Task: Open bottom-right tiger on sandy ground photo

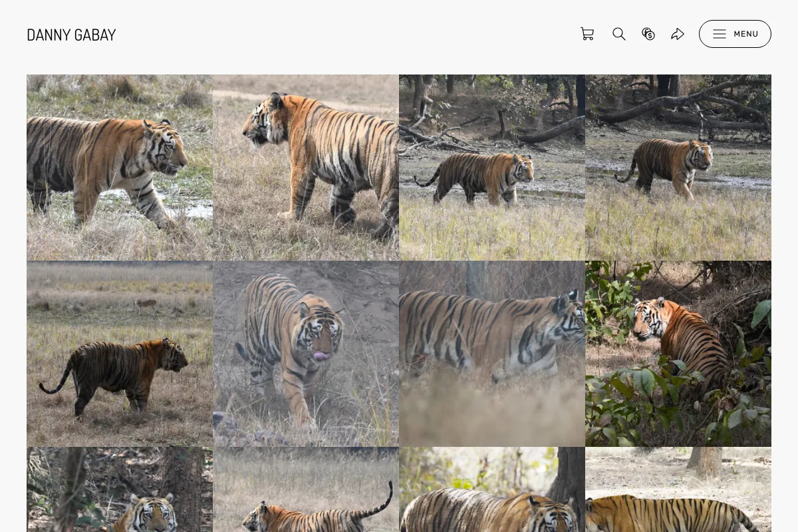Action: 678,489
